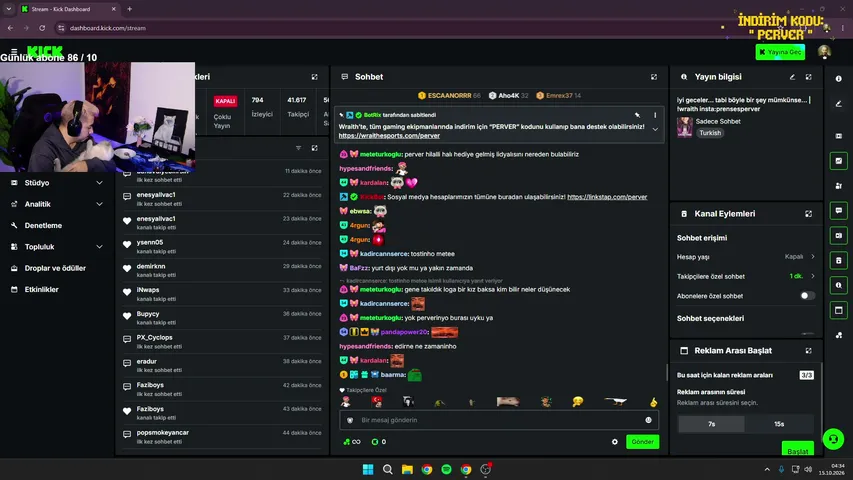Select the thumbs-up emote in quick emotes
This screenshot has width=853, height=480.
click(653, 402)
